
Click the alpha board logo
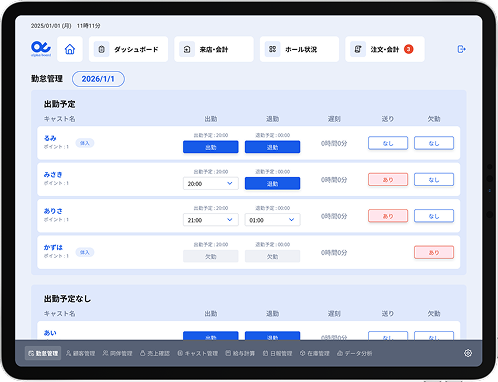(x=41, y=49)
